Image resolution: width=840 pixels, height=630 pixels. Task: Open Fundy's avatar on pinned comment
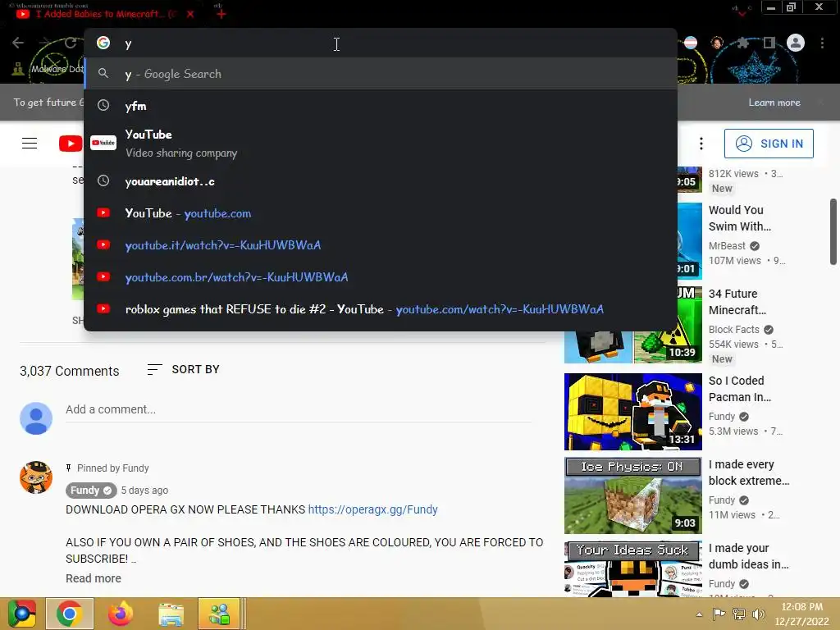tap(36, 477)
